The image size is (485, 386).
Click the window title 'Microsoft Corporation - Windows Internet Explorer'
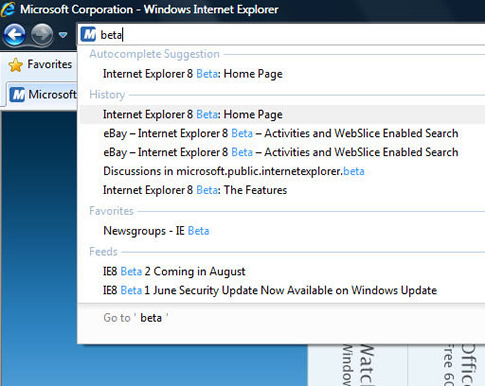point(149,9)
